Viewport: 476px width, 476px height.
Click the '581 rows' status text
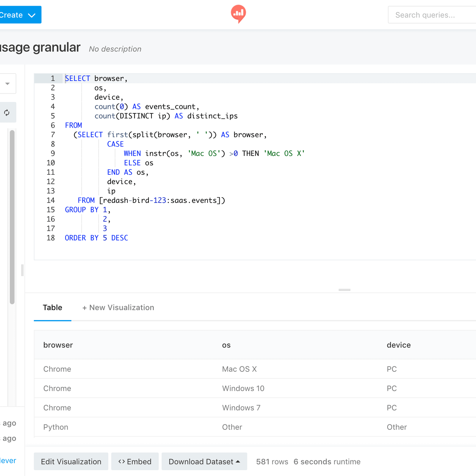click(272, 462)
